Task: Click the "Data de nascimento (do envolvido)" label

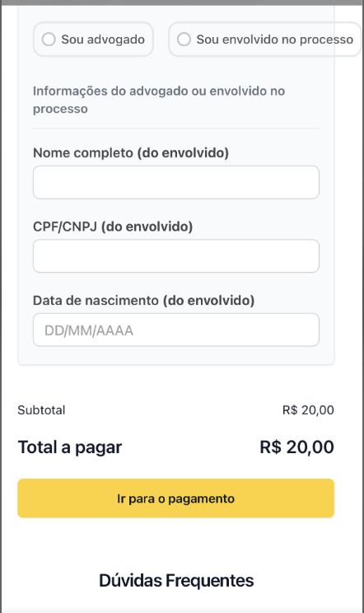Action: coord(144,300)
